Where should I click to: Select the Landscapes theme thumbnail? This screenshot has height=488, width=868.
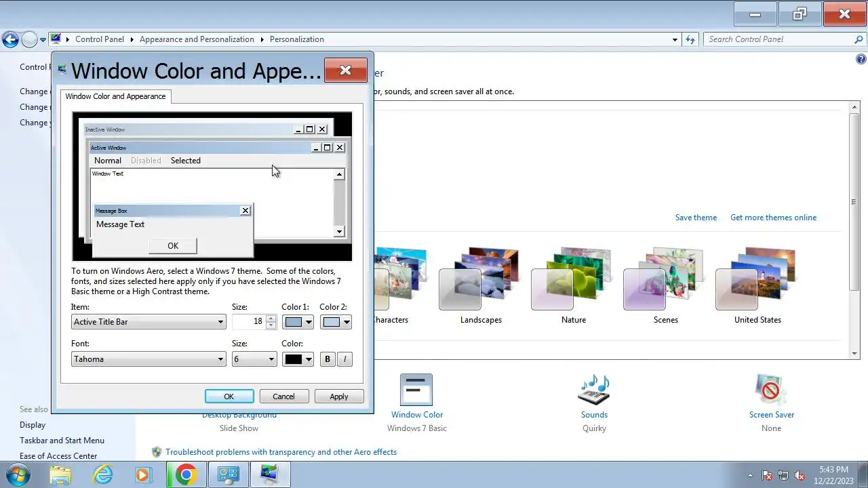[x=480, y=279]
